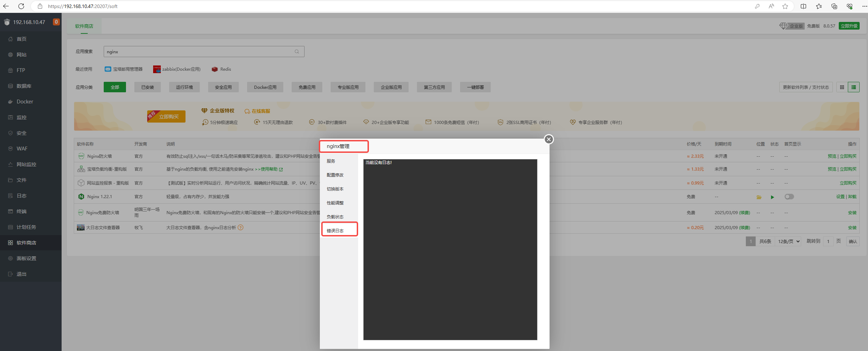The width and height of the screenshot is (868, 351).
Task: Click the 应用搜索 input field
Action: click(x=204, y=52)
